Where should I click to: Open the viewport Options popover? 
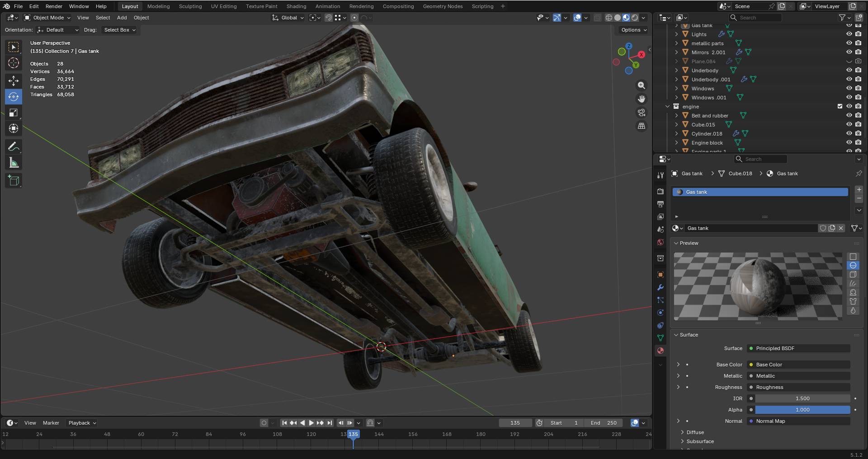633,30
